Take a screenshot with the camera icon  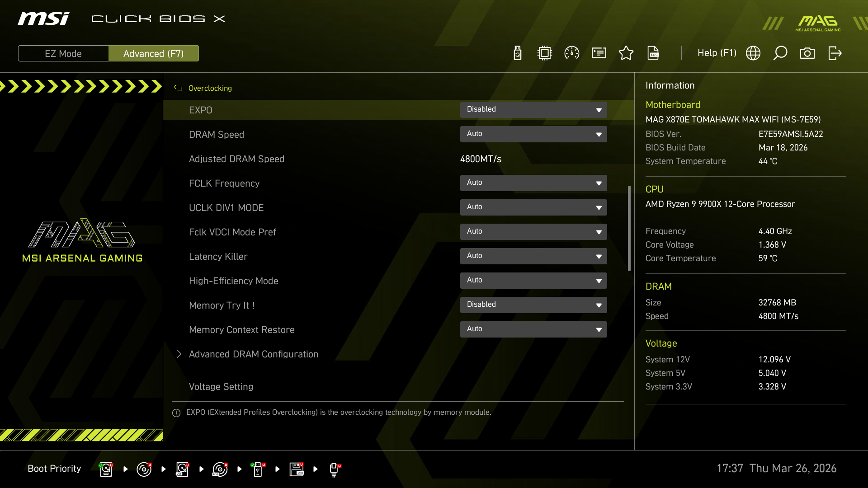808,53
